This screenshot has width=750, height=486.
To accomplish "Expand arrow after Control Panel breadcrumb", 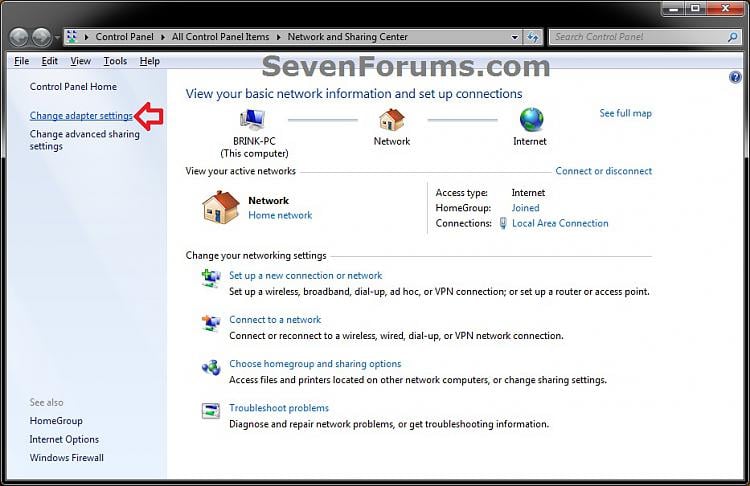I will coord(163,37).
